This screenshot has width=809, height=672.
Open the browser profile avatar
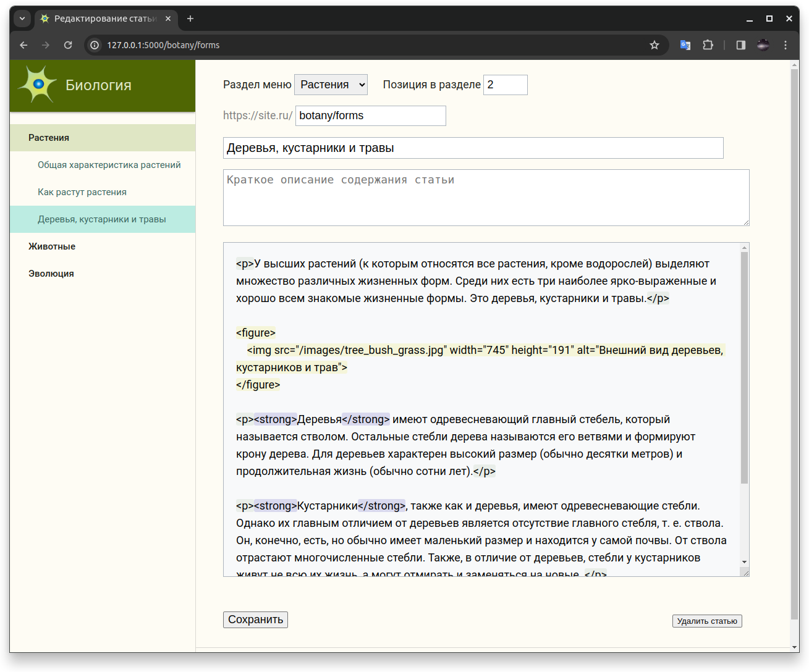click(x=763, y=45)
